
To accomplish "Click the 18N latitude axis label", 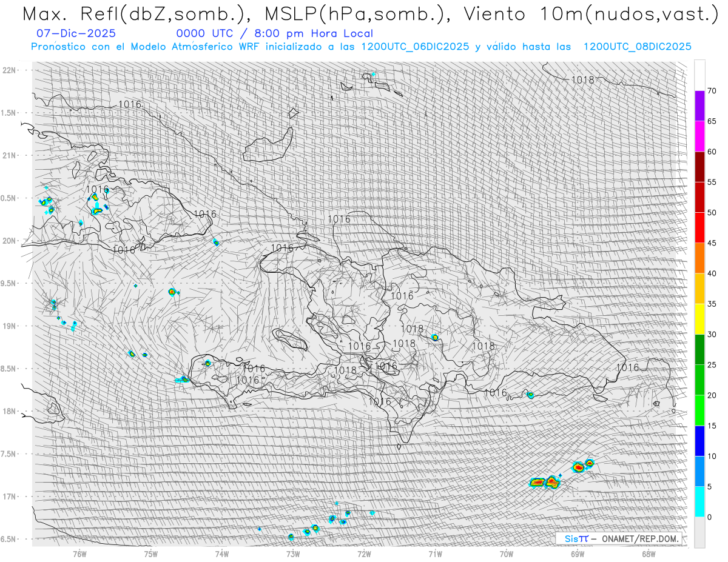I will [x=9, y=411].
